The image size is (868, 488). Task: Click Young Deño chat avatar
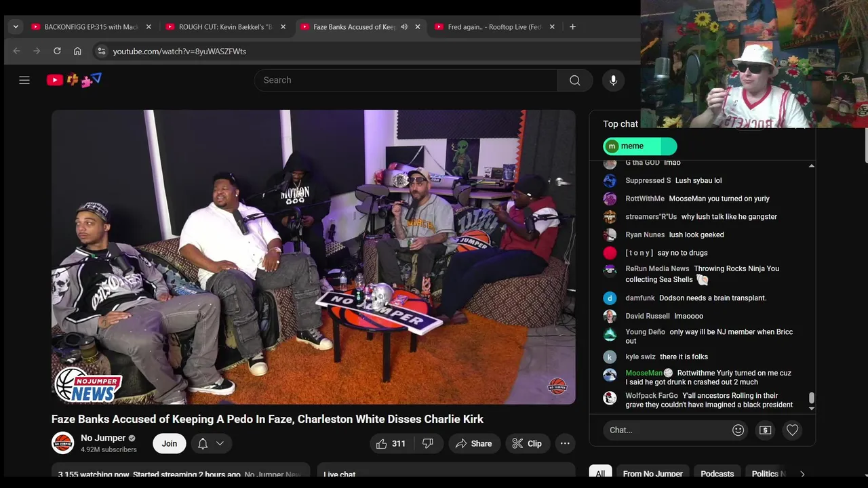point(610,334)
